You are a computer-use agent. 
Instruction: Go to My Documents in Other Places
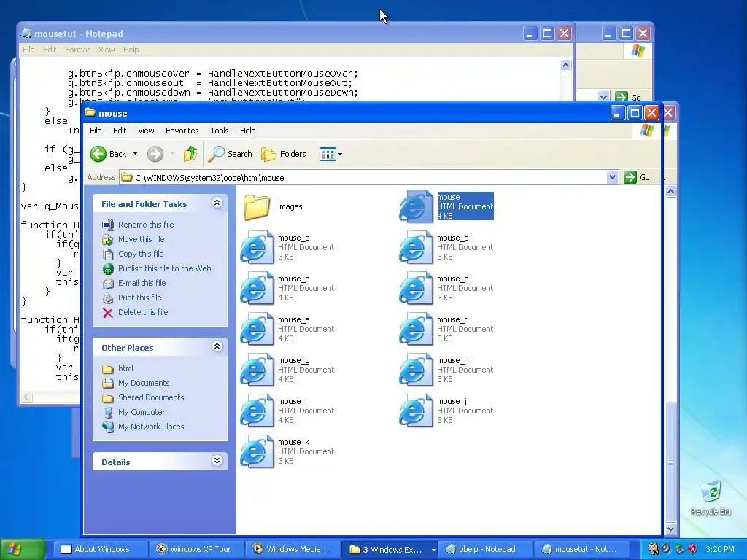[x=144, y=383]
